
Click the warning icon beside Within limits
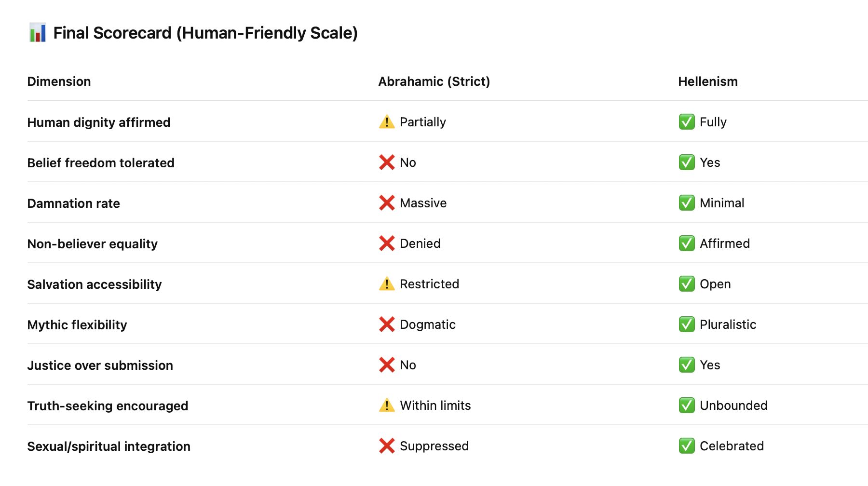(x=387, y=405)
